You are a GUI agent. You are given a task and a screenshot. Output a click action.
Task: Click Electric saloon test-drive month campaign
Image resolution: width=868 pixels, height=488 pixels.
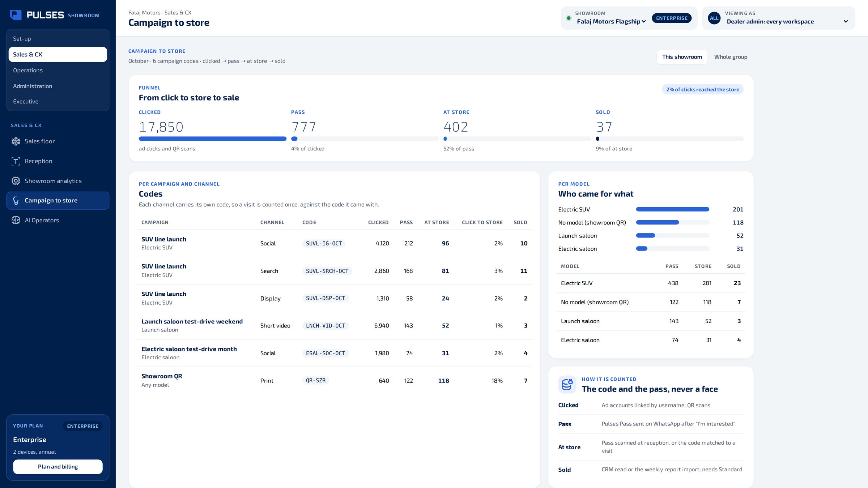pyautogui.click(x=189, y=349)
